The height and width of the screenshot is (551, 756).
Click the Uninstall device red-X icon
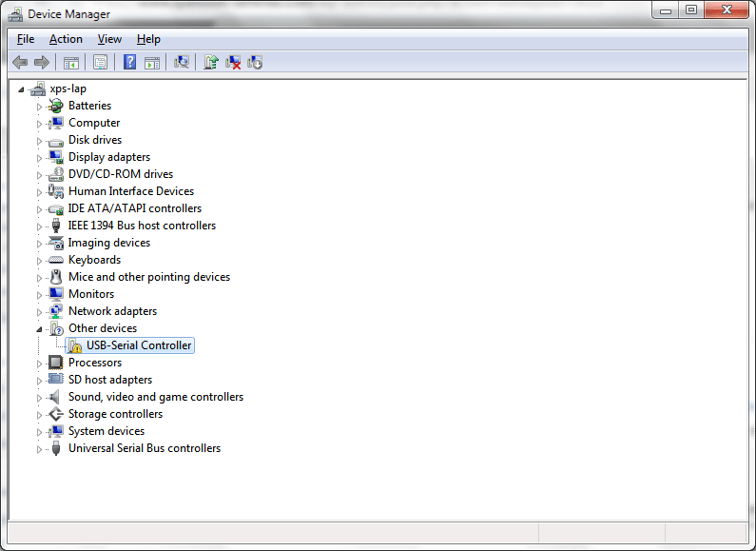click(233, 62)
